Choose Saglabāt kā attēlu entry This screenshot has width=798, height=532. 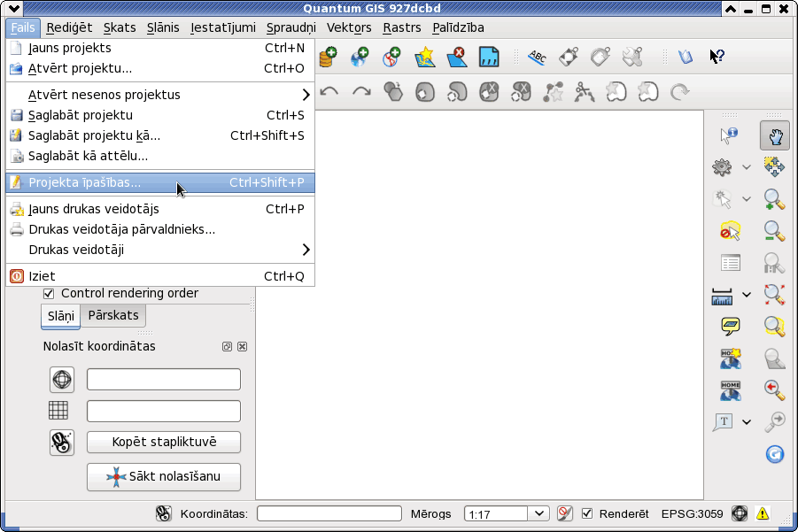point(160,156)
